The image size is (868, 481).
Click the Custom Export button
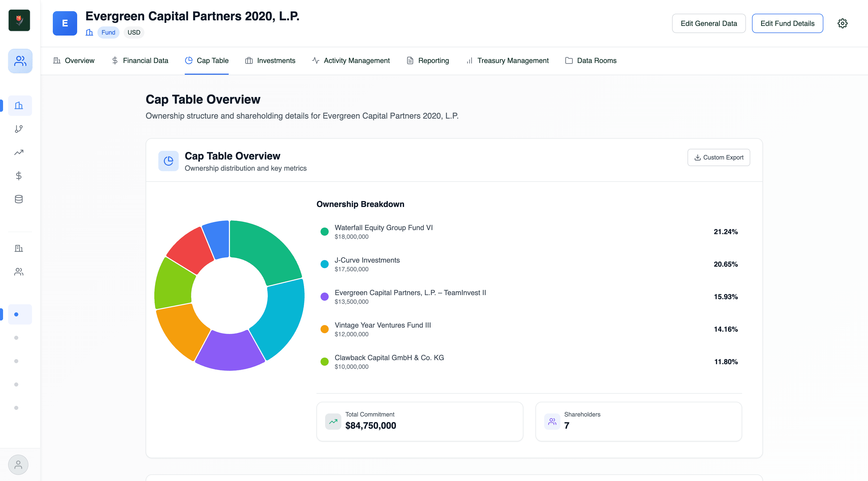coord(719,157)
